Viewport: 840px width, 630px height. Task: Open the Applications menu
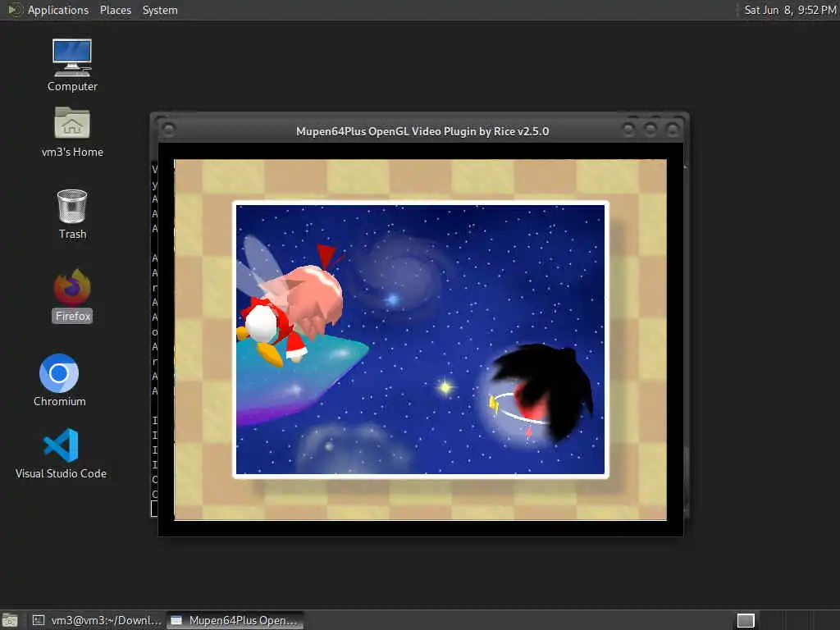point(58,10)
